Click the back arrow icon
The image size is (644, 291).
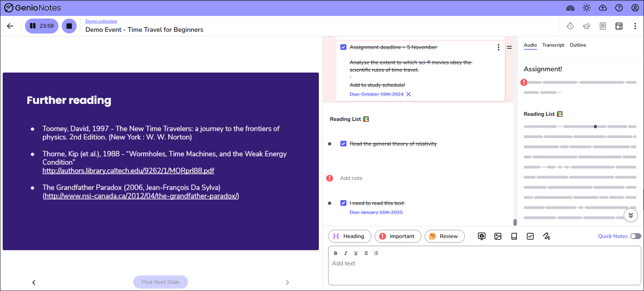click(x=10, y=26)
